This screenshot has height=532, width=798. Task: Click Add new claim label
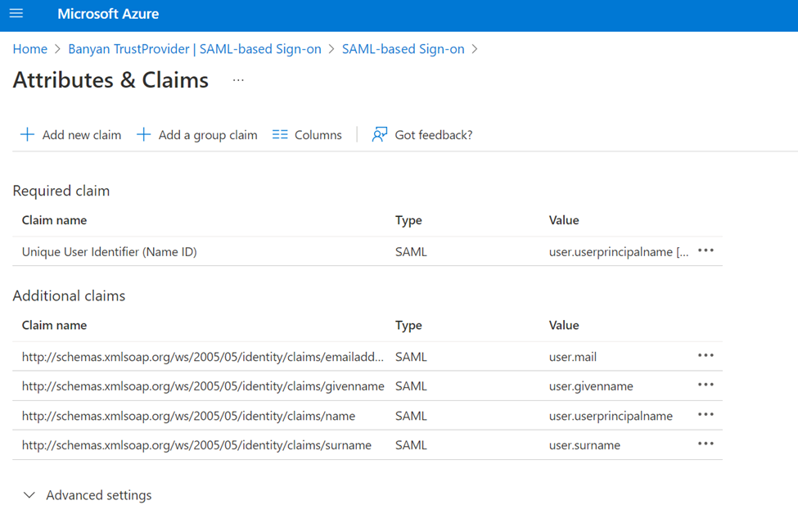(x=81, y=135)
